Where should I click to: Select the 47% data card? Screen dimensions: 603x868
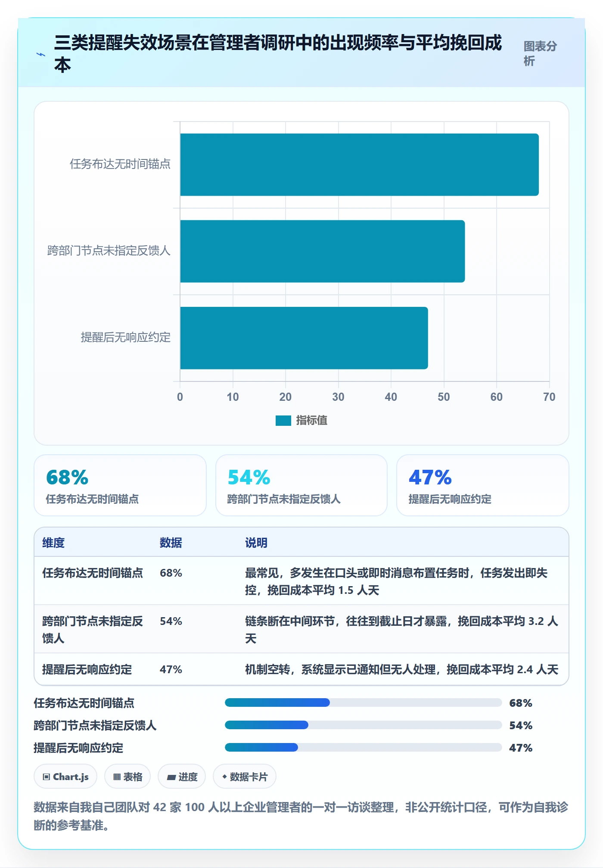click(483, 485)
